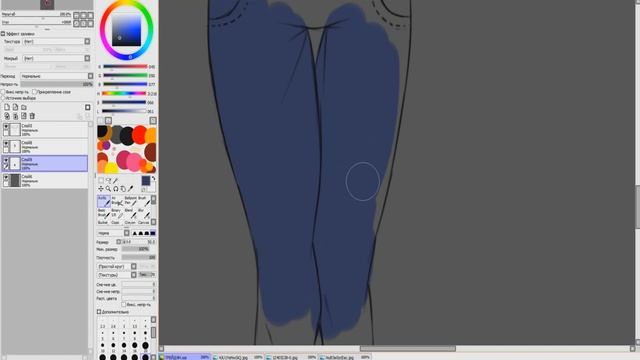The image size is (640, 360).
Task: Click the blue saturation square in color wheel
Action: [x=127, y=30]
